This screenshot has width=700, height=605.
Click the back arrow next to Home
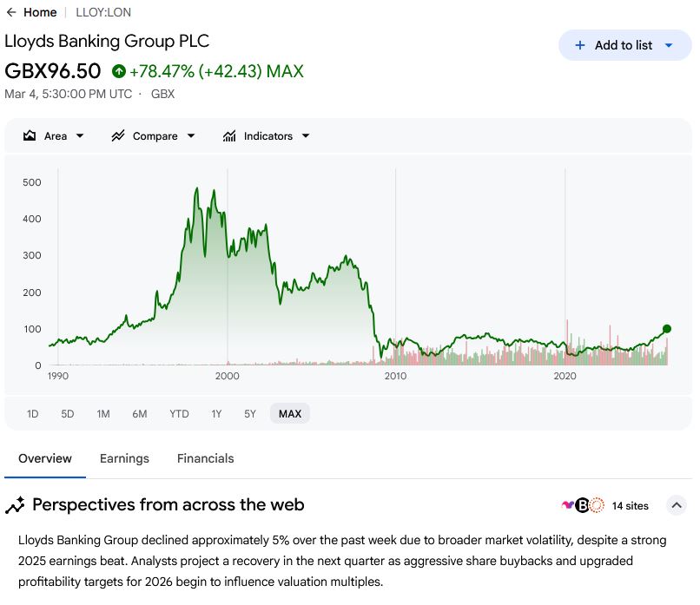pos(11,12)
